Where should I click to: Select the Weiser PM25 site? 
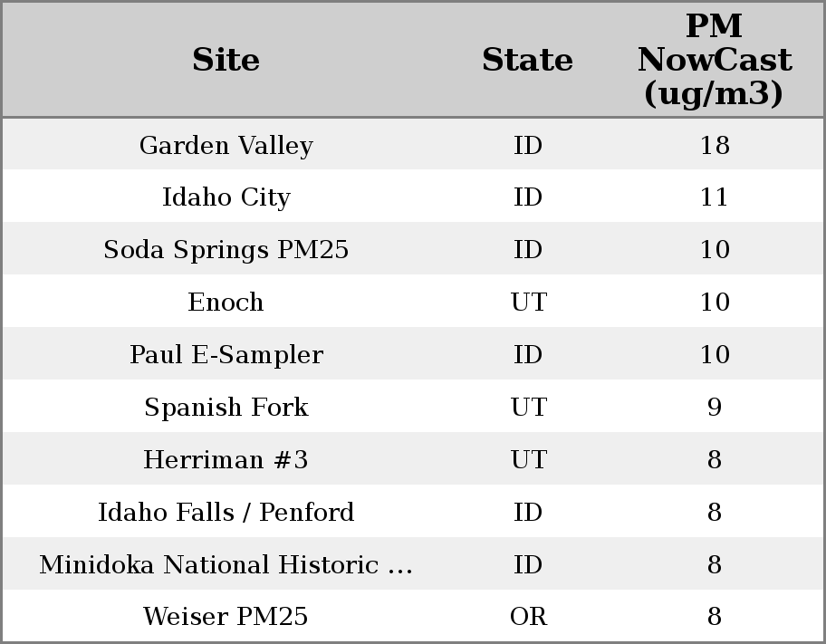coord(226,617)
